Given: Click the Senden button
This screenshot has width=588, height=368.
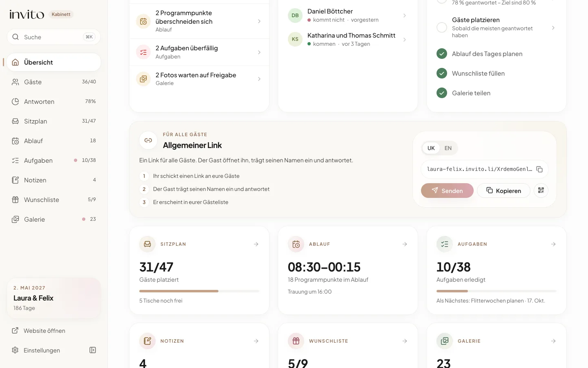Looking at the screenshot, I should point(447,191).
